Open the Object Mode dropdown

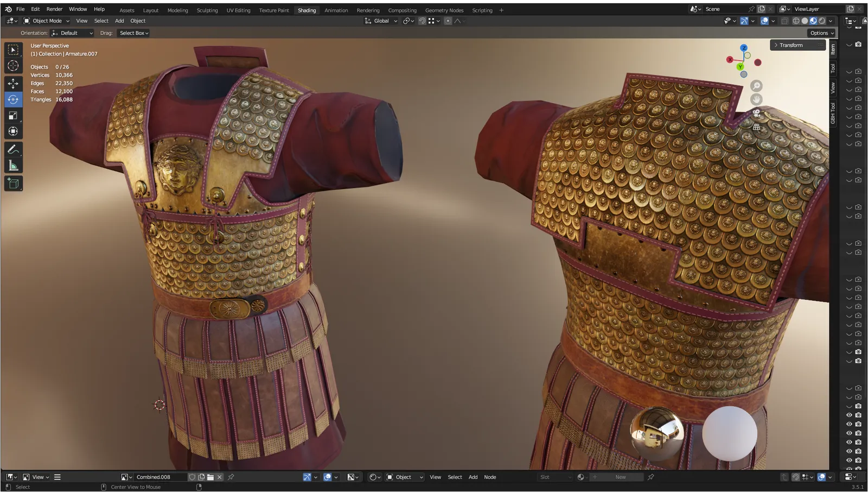[x=47, y=21]
